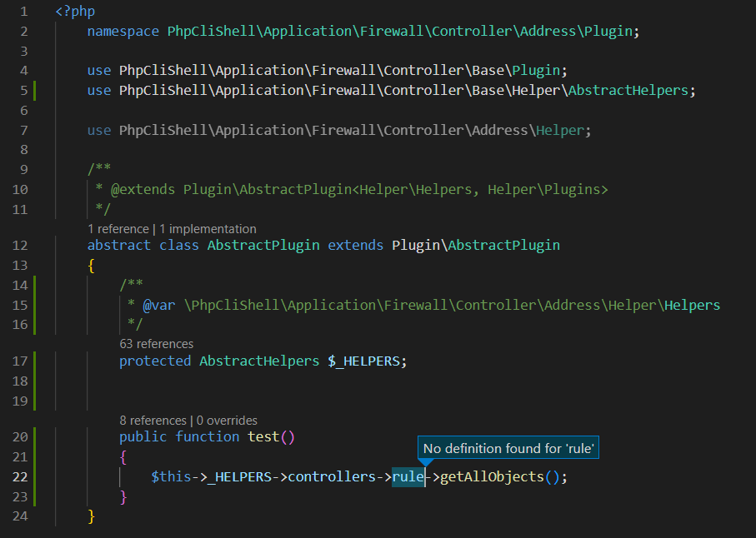This screenshot has width=756, height=538.
Task: Click the 'No definition found for rule' tooltip
Action: 508,449
